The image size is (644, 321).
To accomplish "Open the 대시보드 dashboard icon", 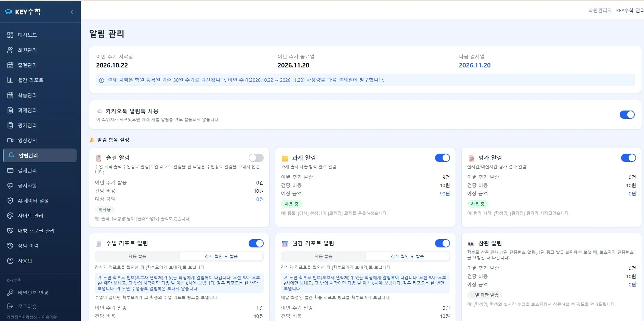I will tap(10, 35).
